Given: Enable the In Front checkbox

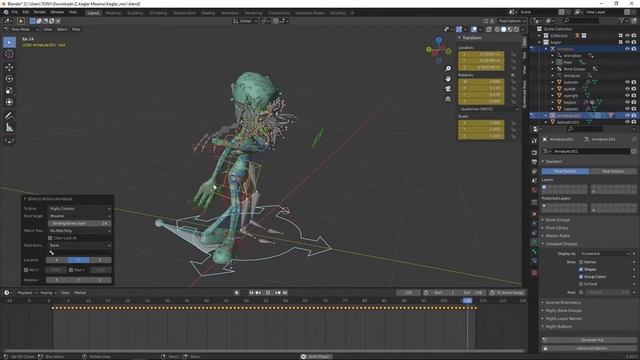Looking at the screenshot, I should click(x=581, y=284).
